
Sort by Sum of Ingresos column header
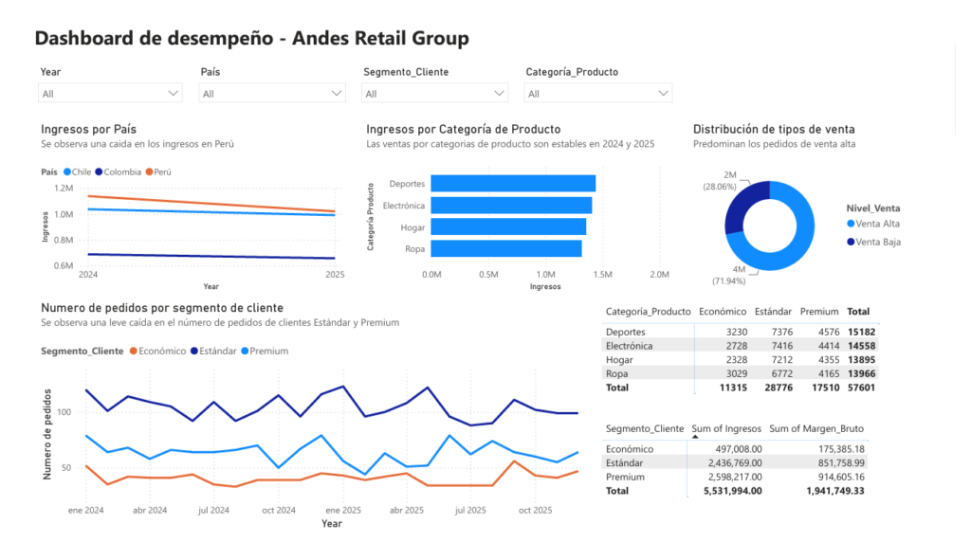coord(726,428)
